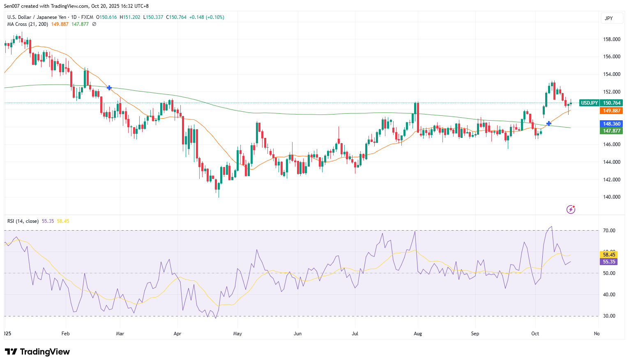Click the Aug label on the time axis
The image size is (629, 364).
pyautogui.click(x=418, y=334)
